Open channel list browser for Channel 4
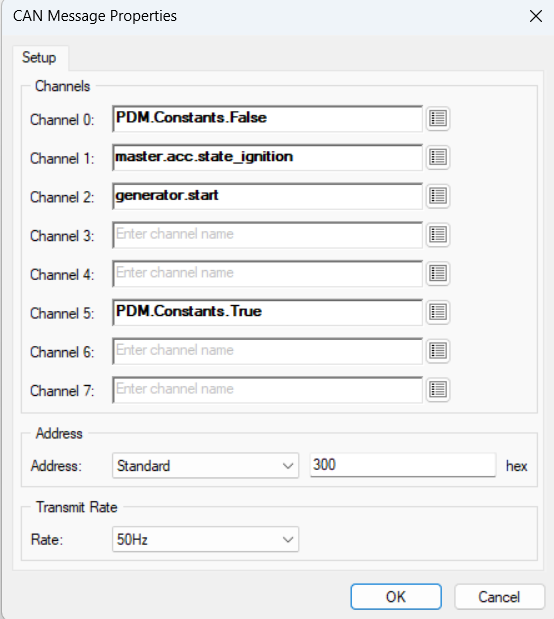This screenshot has height=619, width=554. (x=438, y=273)
